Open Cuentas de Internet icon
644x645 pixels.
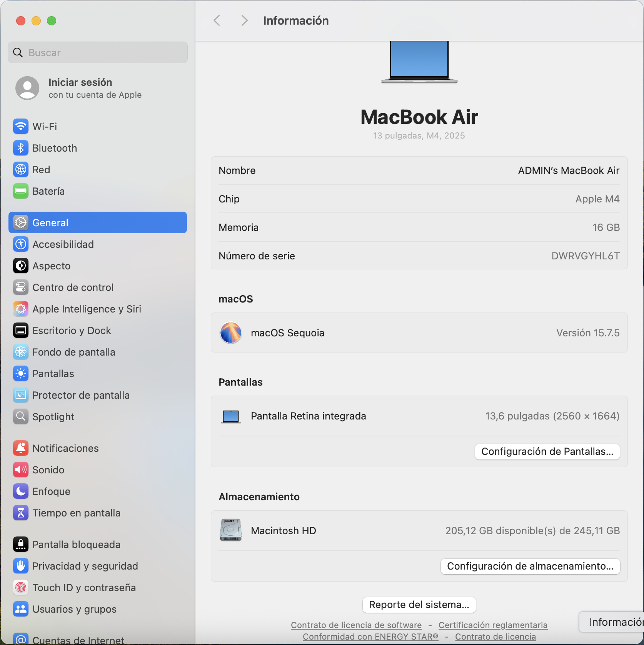click(x=21, y=639)
